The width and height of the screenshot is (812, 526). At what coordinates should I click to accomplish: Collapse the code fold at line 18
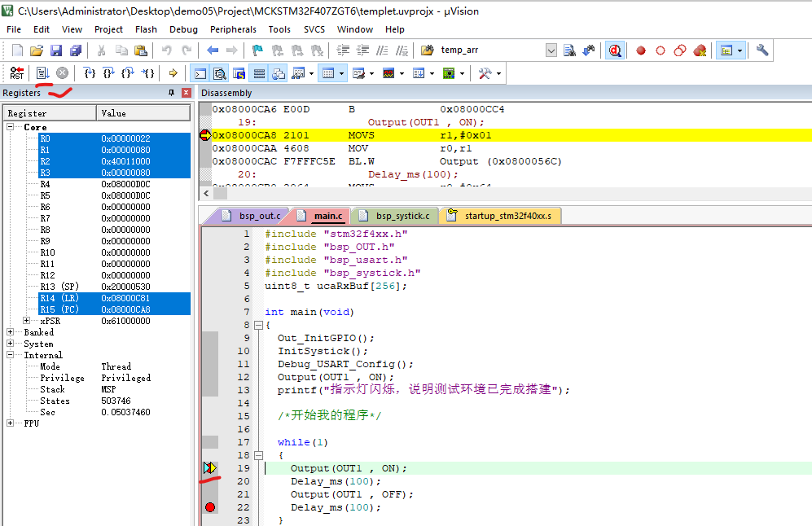click(x=258, y=455)
